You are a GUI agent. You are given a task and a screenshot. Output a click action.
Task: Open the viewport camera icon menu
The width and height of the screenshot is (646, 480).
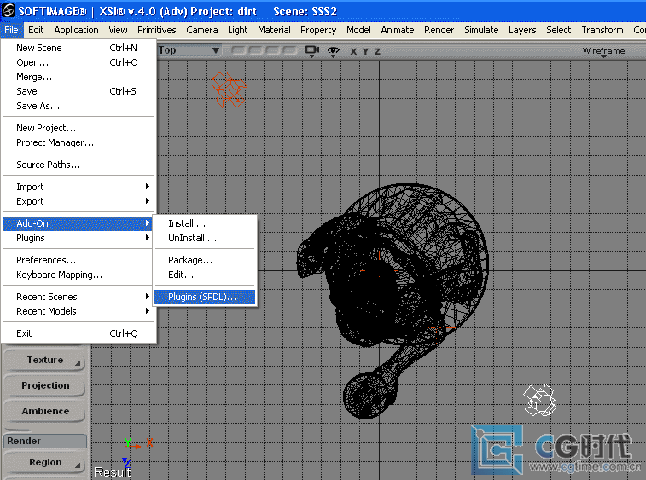pos(312,51)
